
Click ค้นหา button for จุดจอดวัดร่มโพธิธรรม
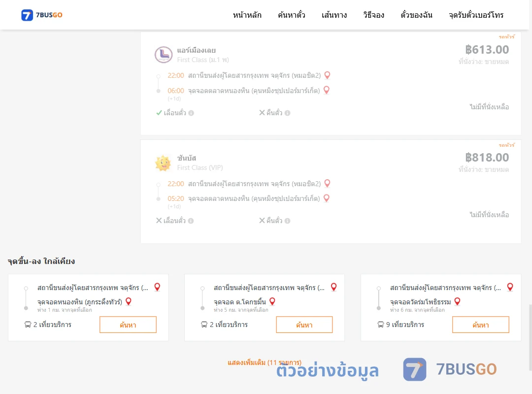coord(481,325)
